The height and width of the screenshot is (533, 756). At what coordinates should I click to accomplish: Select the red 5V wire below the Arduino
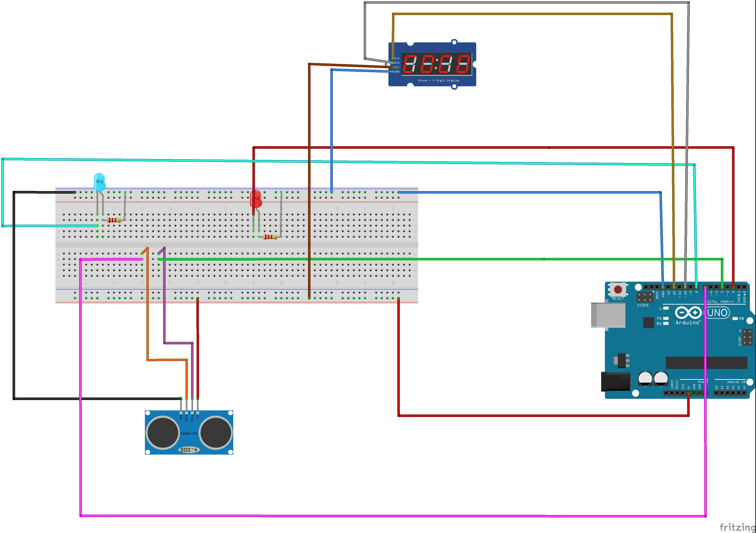(x=543, y=416)
